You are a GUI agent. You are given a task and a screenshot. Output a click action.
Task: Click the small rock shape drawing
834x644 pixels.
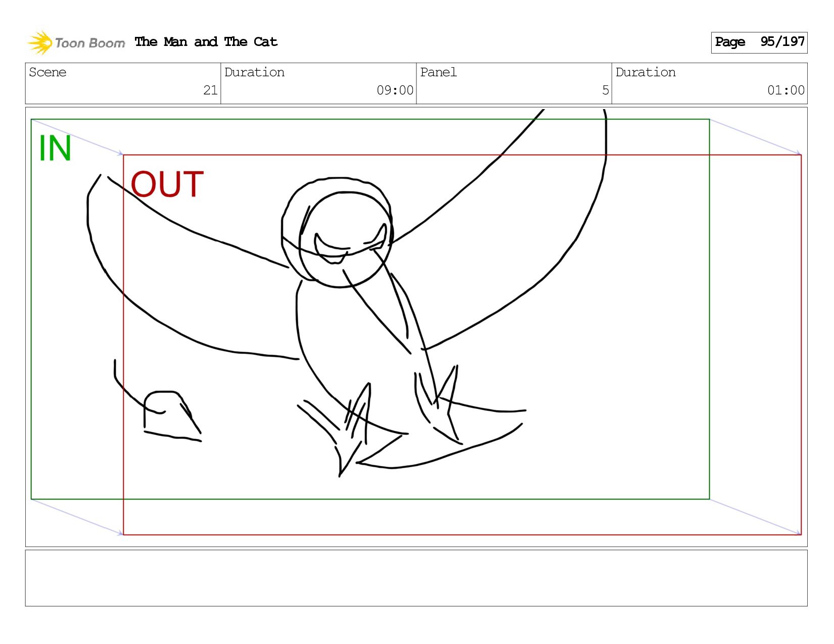(172, 416)
